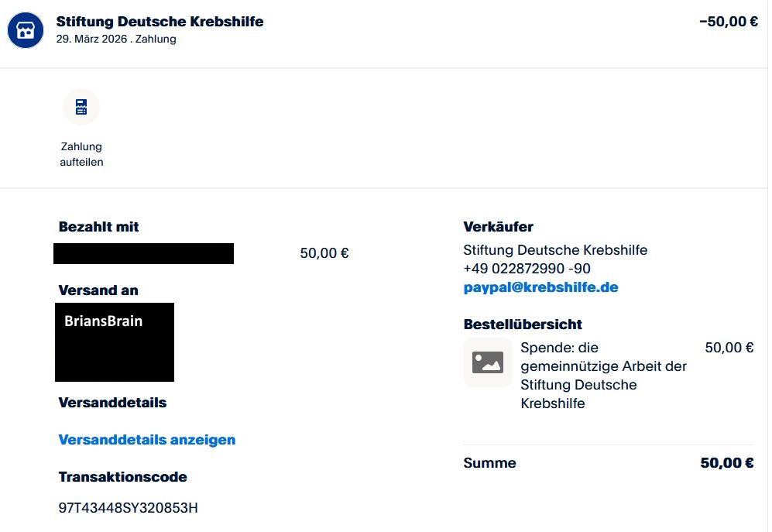Click the BriansBrain shipping name
This screenshot has height=532, width=772.
[x=104, y=321]
